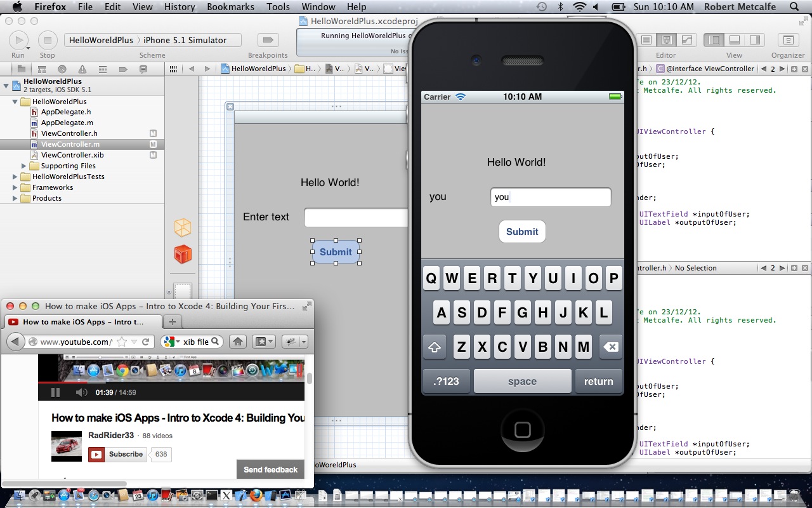Open the Bookmarks menu

(x=230, y=7)
